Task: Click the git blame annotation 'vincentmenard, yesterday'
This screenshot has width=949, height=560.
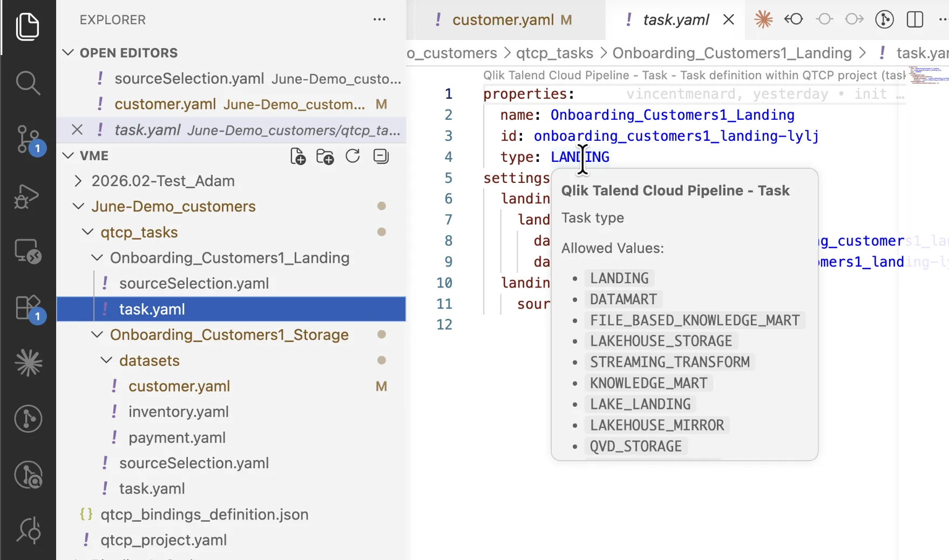Action: (x=727, y=94)
